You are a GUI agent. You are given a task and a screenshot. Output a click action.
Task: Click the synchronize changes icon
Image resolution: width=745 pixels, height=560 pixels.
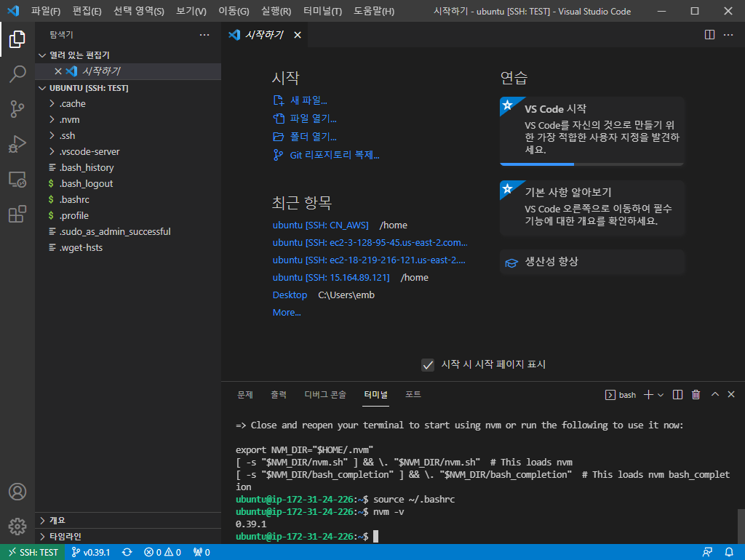[127, 553]
